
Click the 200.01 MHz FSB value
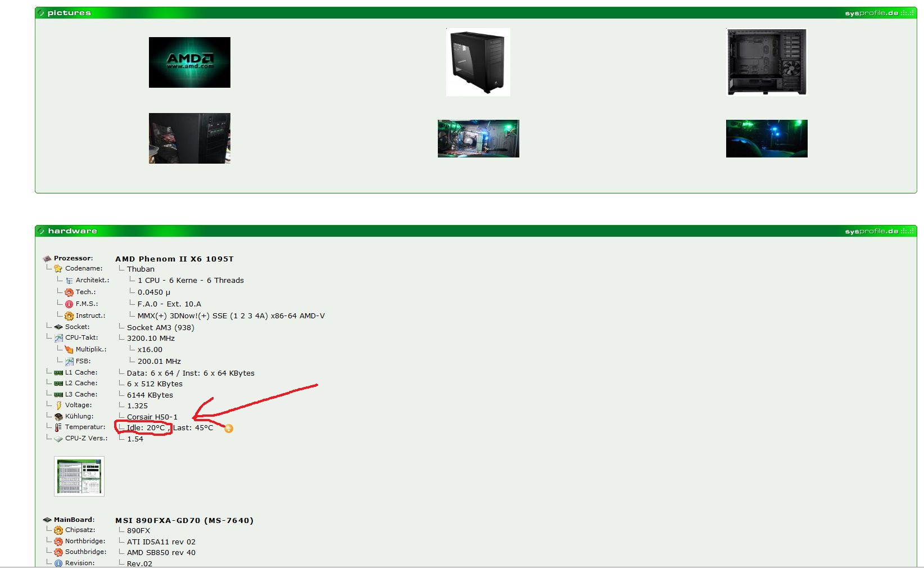click(x=159, y=362)
